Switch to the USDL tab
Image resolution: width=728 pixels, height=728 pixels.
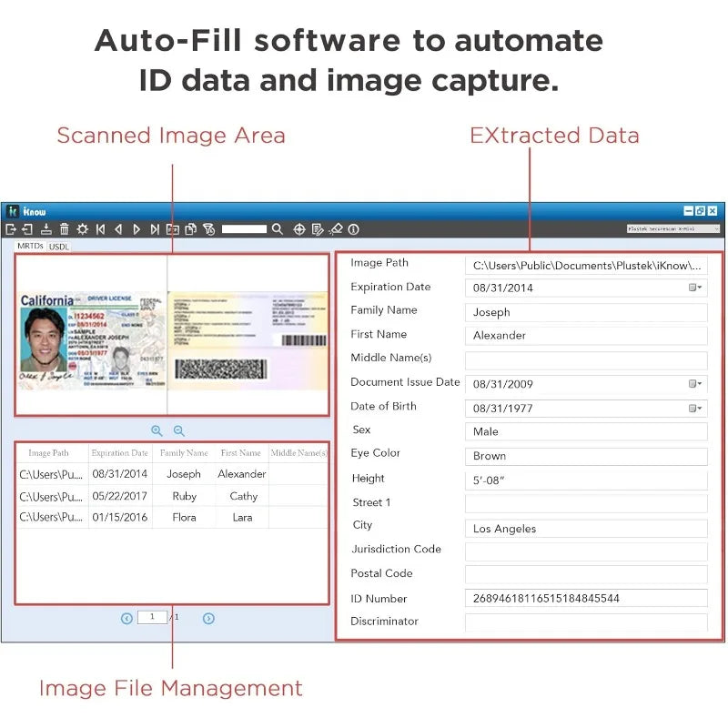(x=59, y=247)
